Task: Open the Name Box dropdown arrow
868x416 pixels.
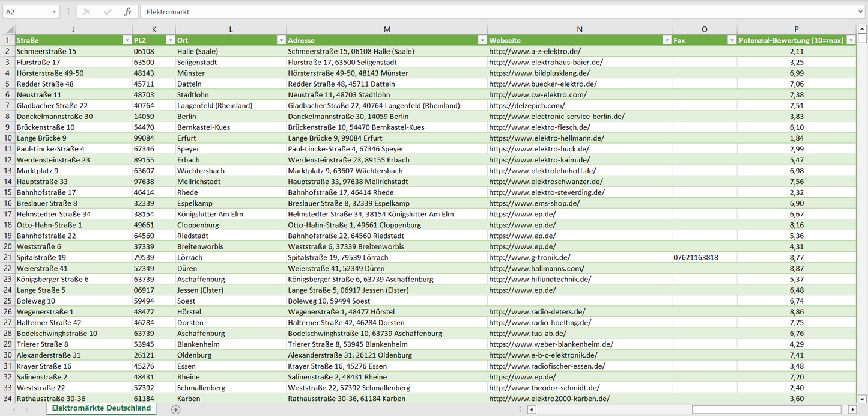Action: [54, 12]
